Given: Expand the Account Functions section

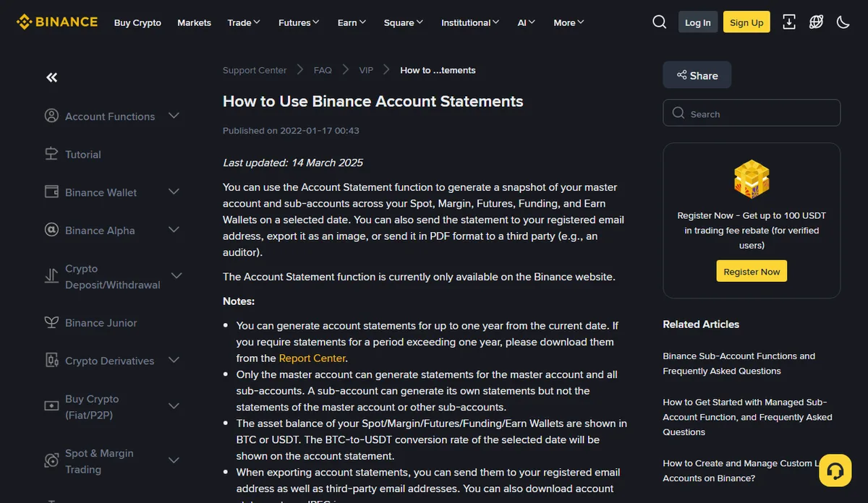Looking at the screenshot, I should point(174,116).
